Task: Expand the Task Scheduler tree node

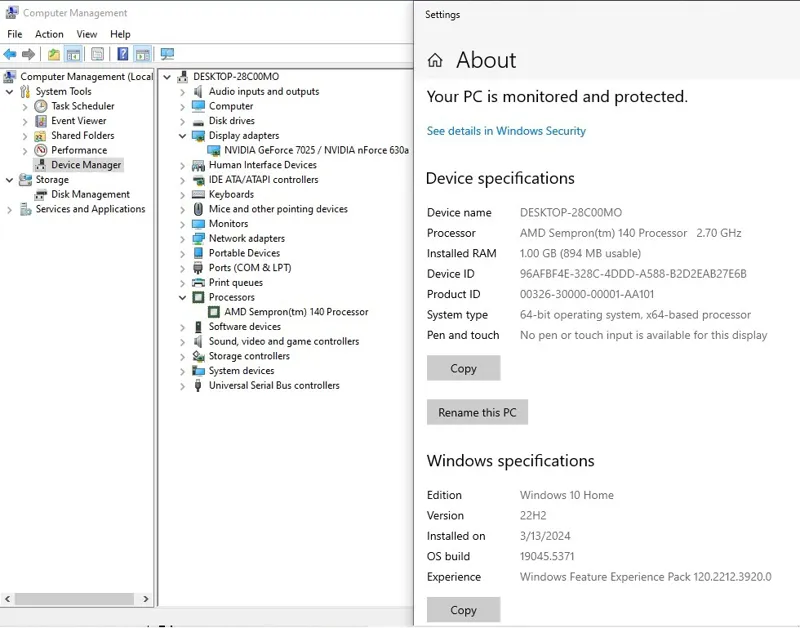Action: [25, 106]
